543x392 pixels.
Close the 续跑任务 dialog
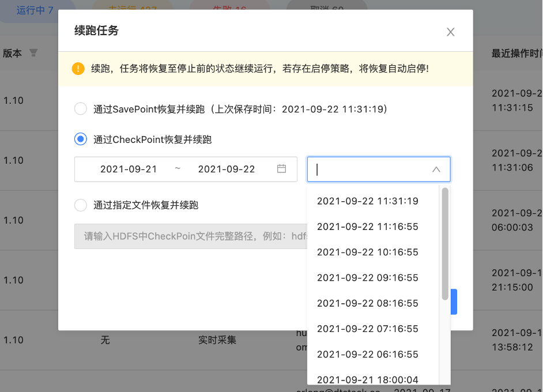pyautogui.click(x=450, y=32)
